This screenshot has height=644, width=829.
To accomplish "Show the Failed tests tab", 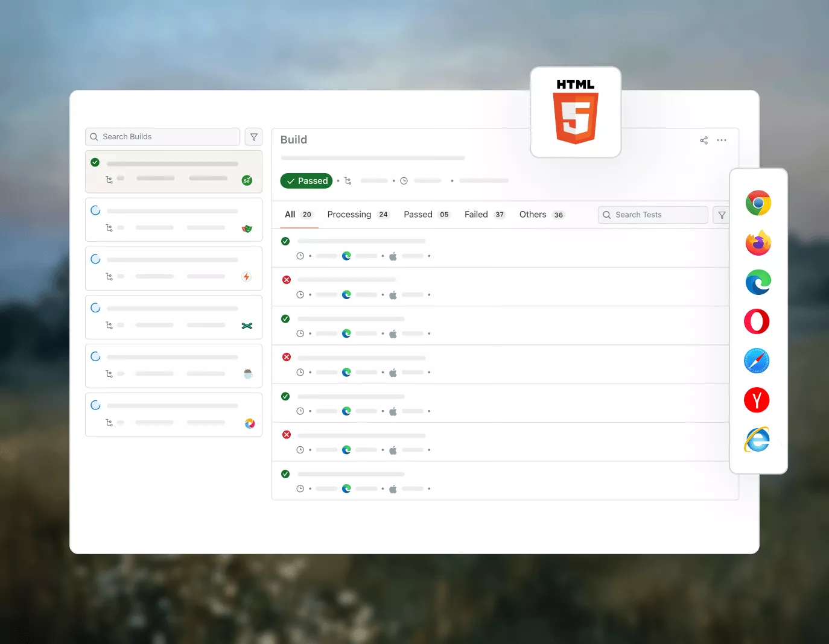I will 485,215.
